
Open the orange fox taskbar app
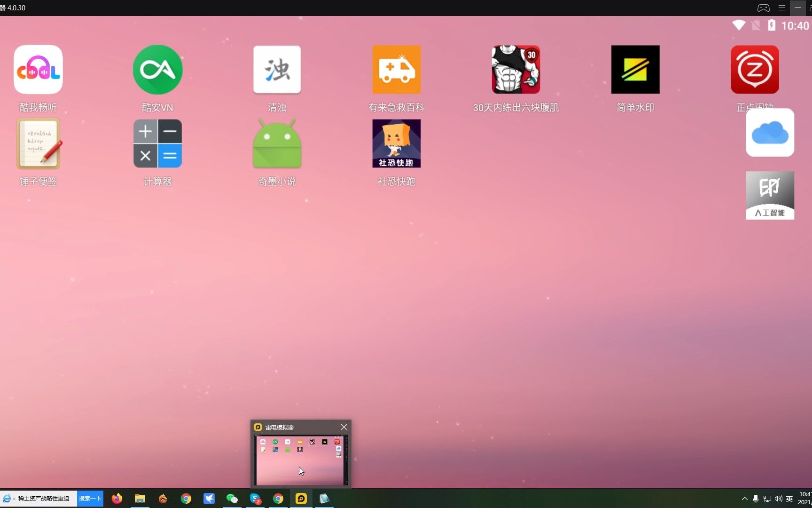(x=163, y=499)
